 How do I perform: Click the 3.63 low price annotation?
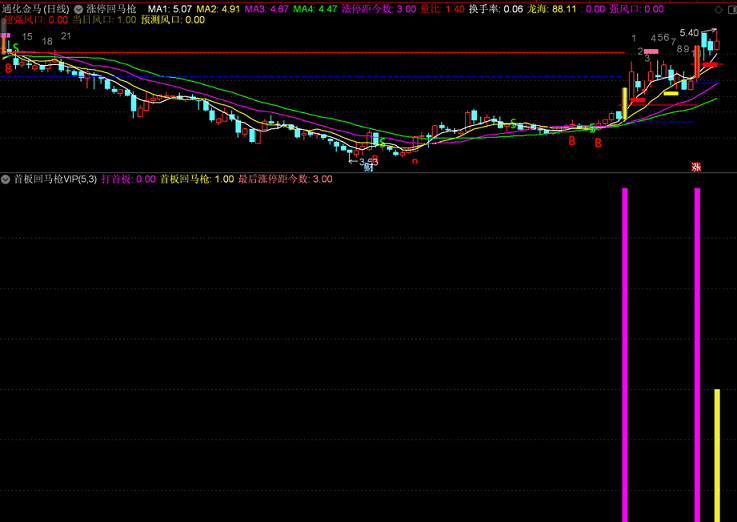pyautogui.click(x=368, y=162)
